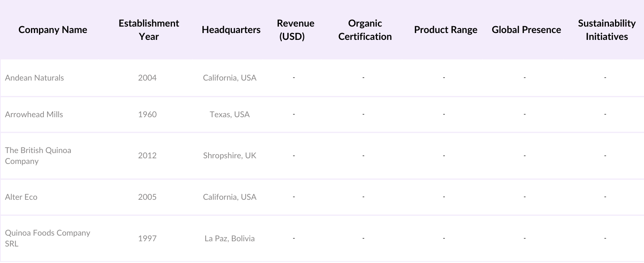Select the 1960 establishment year cell
644x263 pixels.
point(147,114)
